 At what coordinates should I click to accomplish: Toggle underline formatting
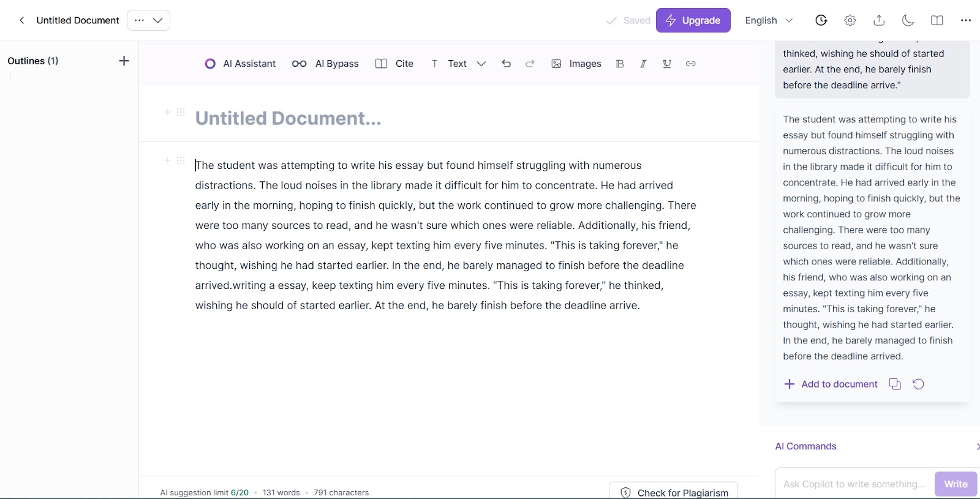click(667, 64)
